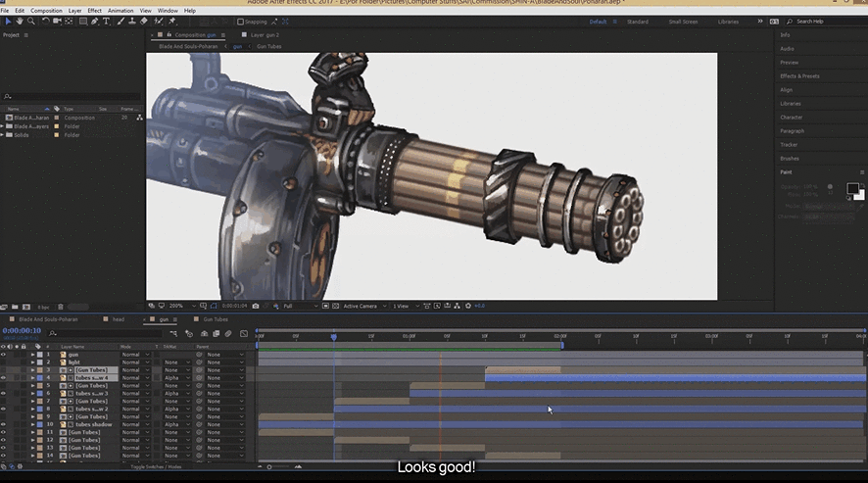Toggle region of interest in viewer
The height and width of the screenshot is (483, 868).
325,306
